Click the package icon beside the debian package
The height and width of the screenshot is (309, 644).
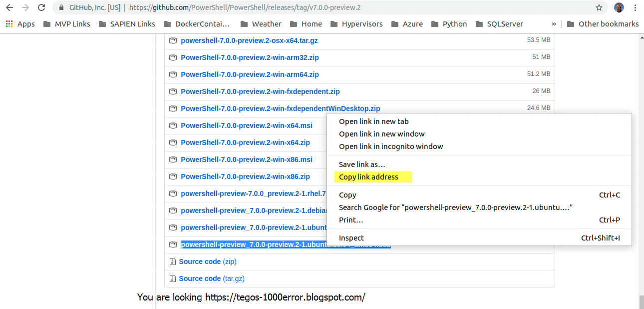pyautogui.click(x=173, y=210)
